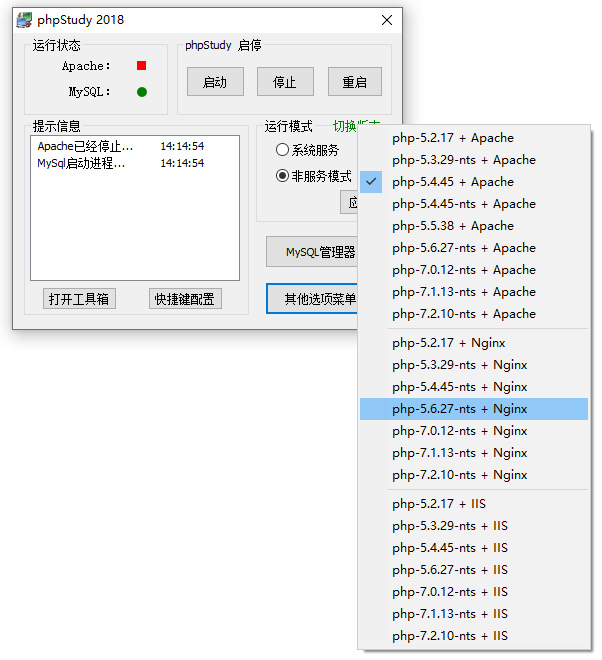
Task: Choose php-5.6.27-nts + IIS
Action: 474,570
